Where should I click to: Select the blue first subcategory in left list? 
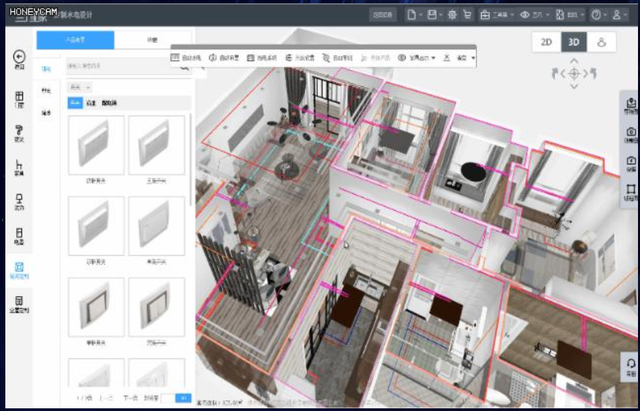pyautogui.click(x=47, y=69)
